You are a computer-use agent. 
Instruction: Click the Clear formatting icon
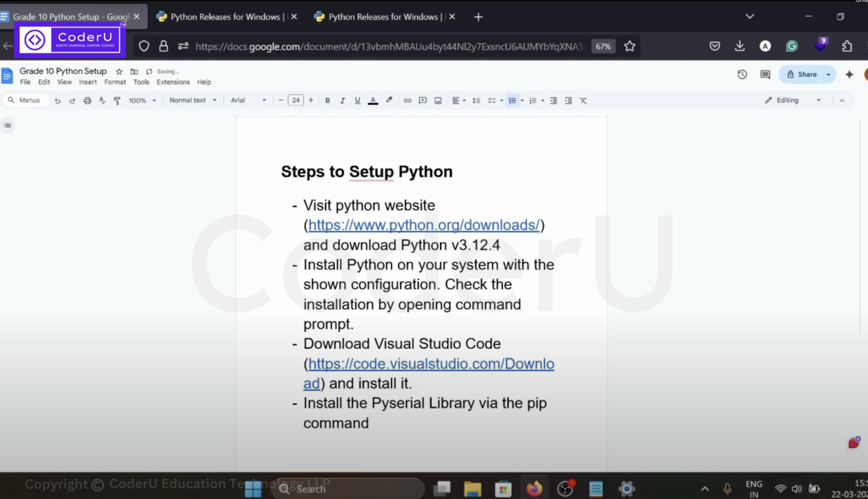(x=583, y=101)
